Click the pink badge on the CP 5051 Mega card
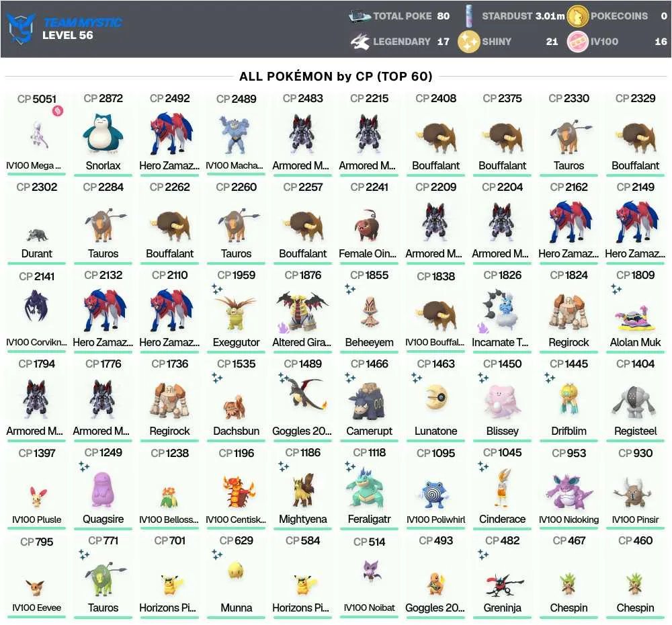 [x=57, y=111]
